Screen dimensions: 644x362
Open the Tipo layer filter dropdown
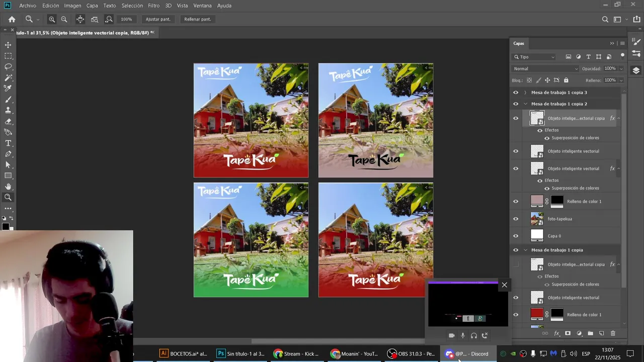[534, 57]
